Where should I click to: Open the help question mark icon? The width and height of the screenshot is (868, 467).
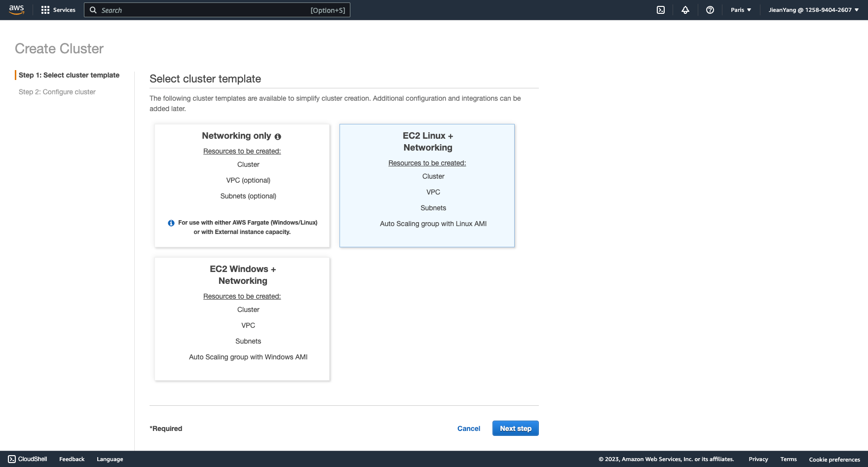pos(710,10)
